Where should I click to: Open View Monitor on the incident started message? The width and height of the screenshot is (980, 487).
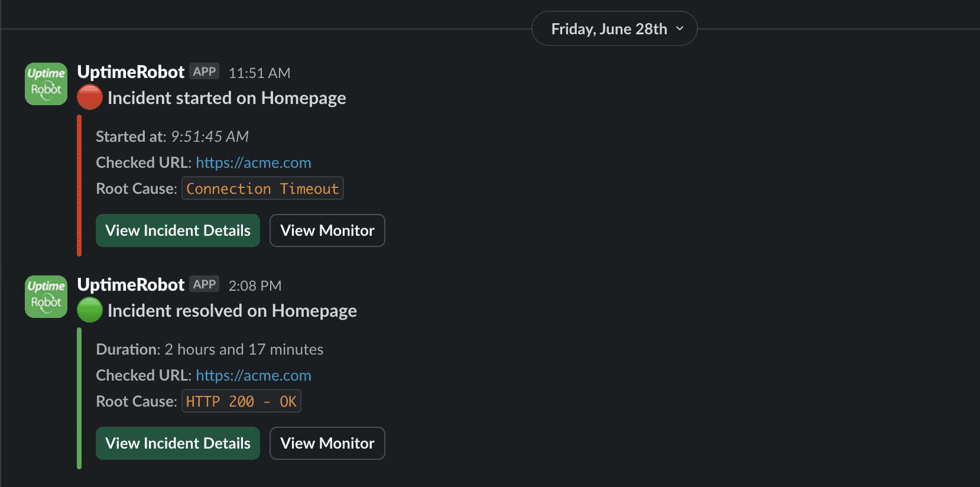tap(327, 230)
